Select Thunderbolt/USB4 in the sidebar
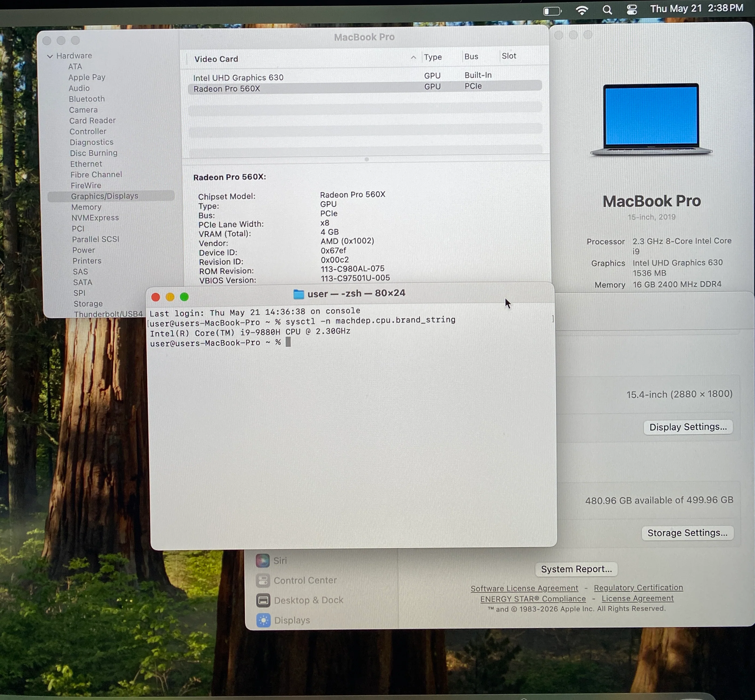The width and height of the screenshot is (755, 700). tap(108, 314)
